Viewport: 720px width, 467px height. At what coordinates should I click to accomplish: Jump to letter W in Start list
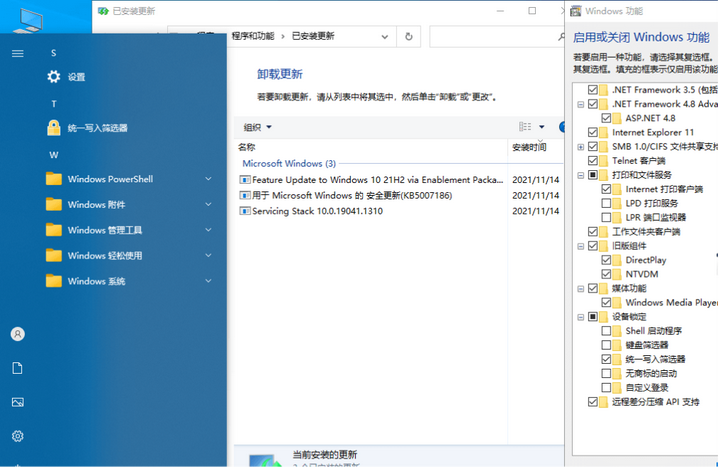pos(54,155)
